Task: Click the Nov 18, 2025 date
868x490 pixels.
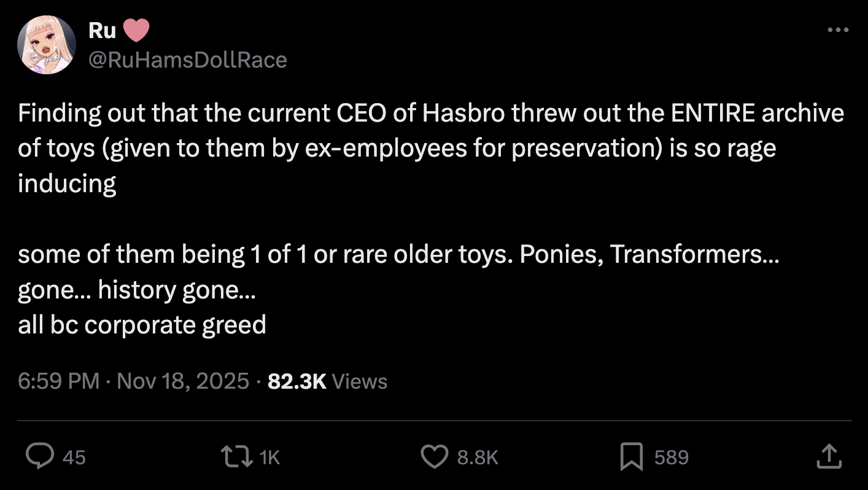Action: pos(182,381)
